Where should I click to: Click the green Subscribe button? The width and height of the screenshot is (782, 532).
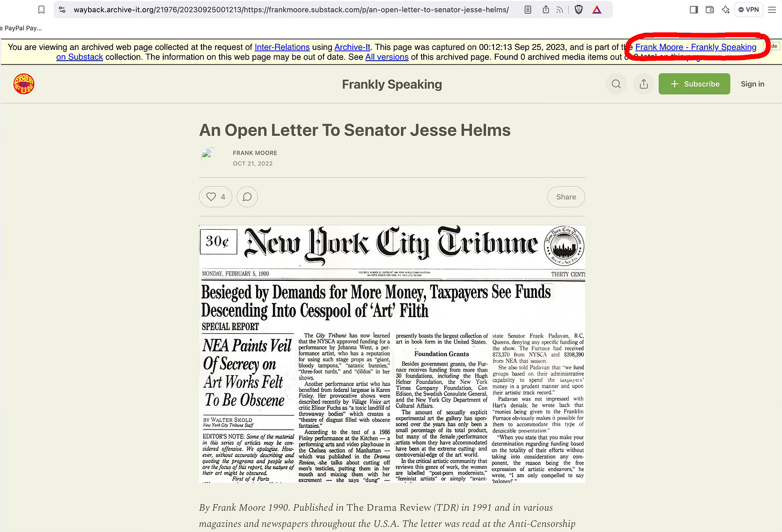[x=694, y=84]
